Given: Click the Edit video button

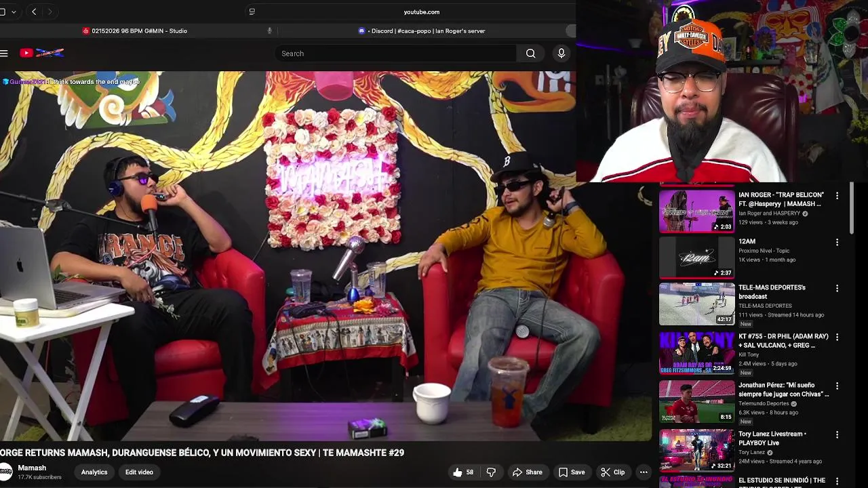Looking at the screenshot, I should [139, 472].
